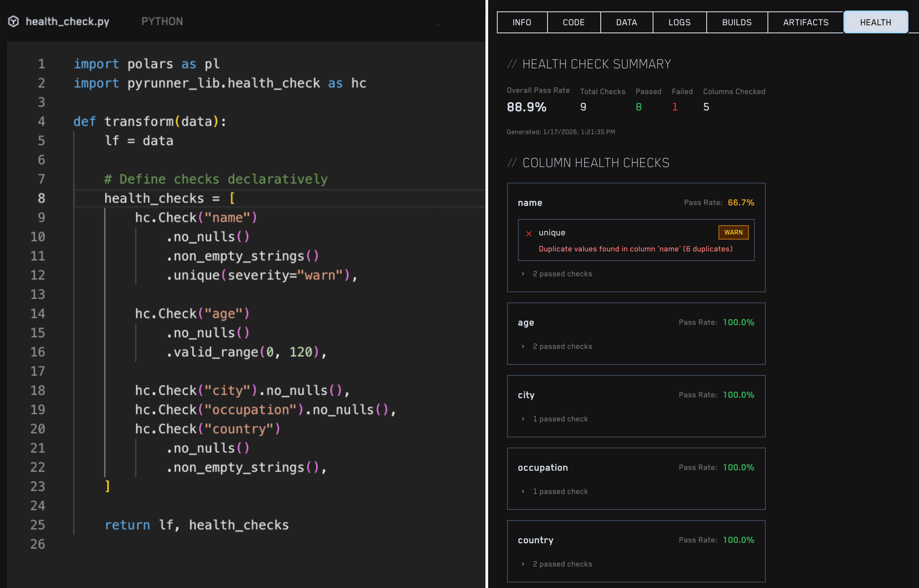Click the cube icon beside health_check.py

14,22
